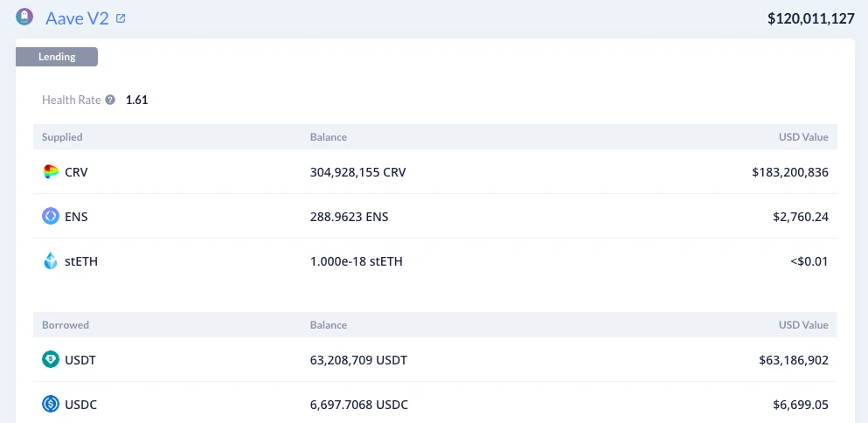Click the stETH droplet icon
Image resolution: width=868 pixels, height=423 pixels.
click(x=51, y=260)
